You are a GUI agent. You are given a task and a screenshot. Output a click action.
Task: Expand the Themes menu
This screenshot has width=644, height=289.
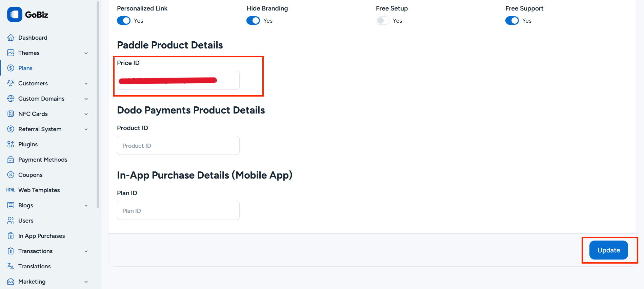coord(29,53)
